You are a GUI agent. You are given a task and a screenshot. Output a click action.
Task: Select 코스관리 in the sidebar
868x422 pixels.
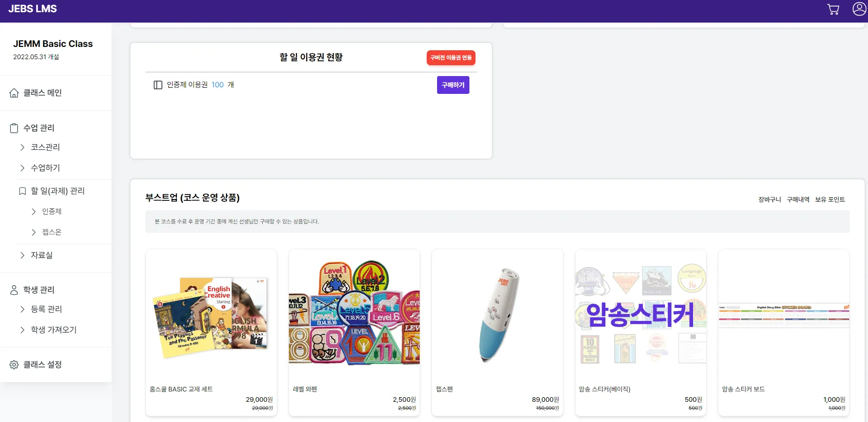click(x=45, y=147)
